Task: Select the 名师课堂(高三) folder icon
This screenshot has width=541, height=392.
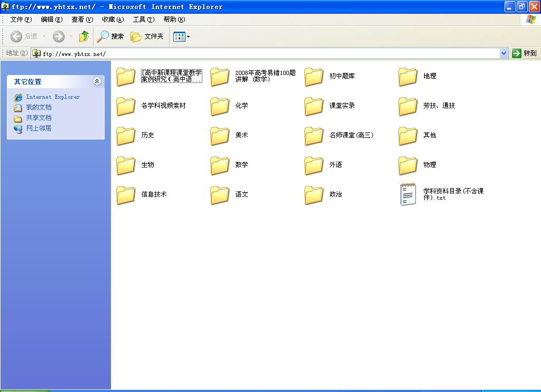Action: point(314,136)
